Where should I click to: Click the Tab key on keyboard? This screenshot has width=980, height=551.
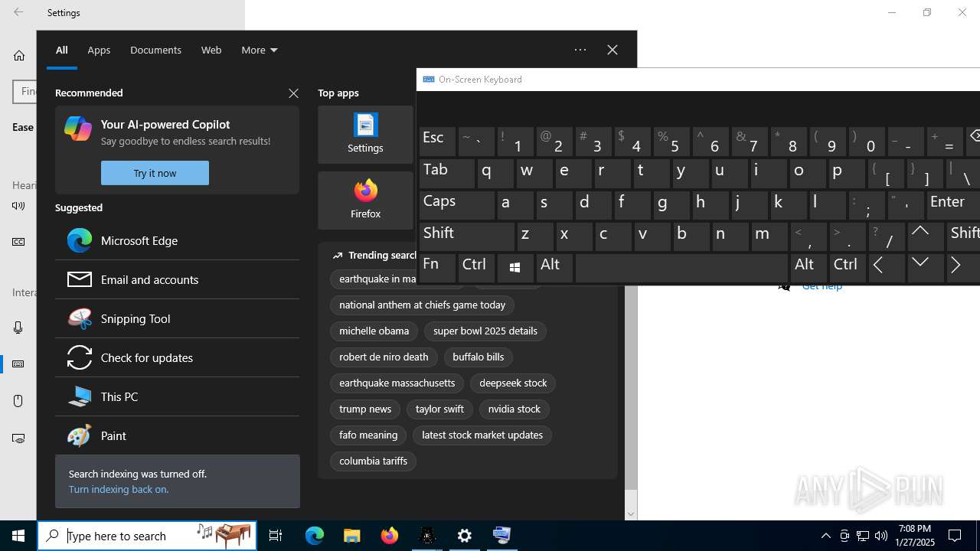[x=447, y=174]
